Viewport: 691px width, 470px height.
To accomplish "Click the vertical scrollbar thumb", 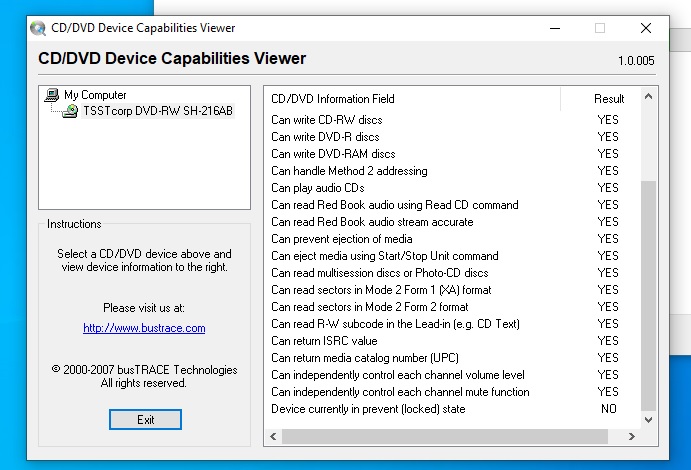I will coord(649,295).
